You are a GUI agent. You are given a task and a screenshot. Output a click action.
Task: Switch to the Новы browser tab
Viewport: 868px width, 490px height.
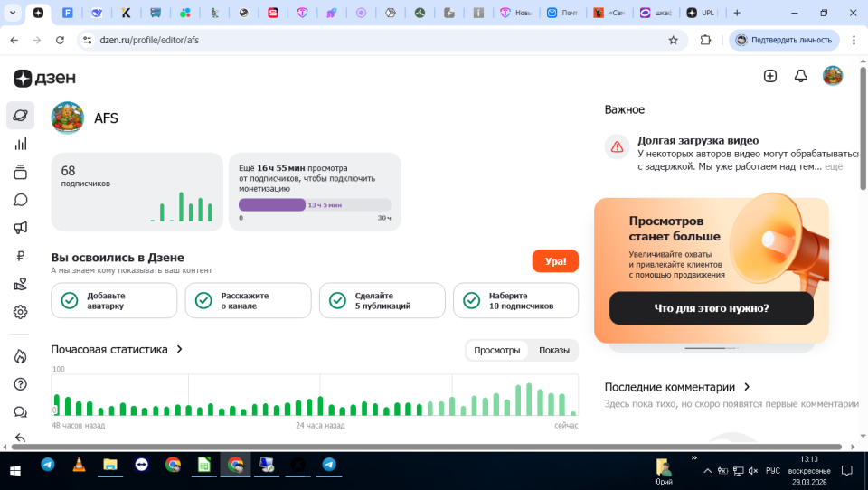516,13
